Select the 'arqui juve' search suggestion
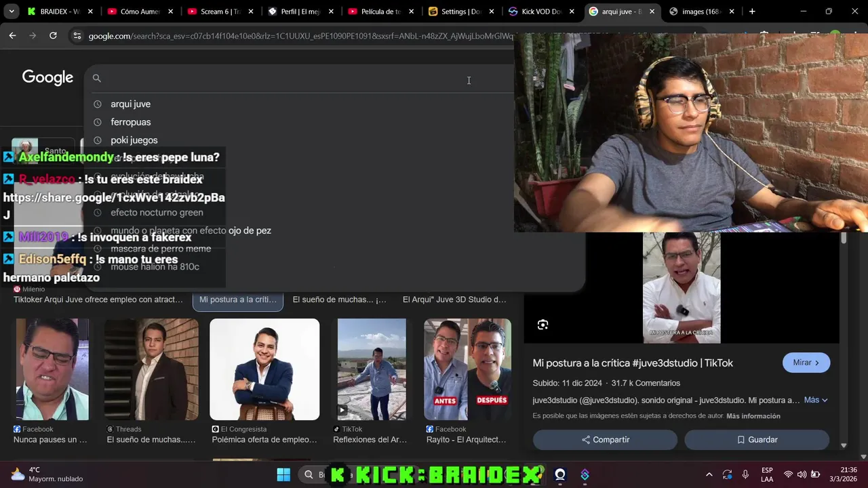The width and height of the screenshot is (868, 488). click(x=131, y=104)
